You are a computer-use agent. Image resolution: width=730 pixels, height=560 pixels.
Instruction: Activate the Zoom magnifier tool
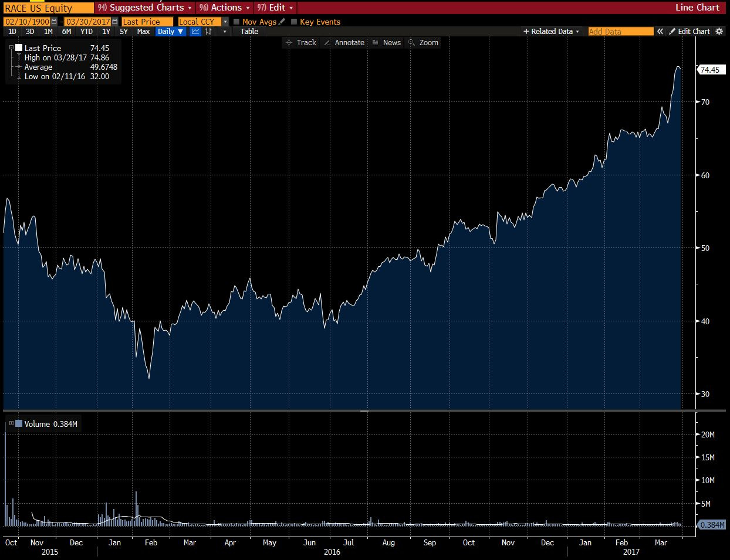coord(423,43)
